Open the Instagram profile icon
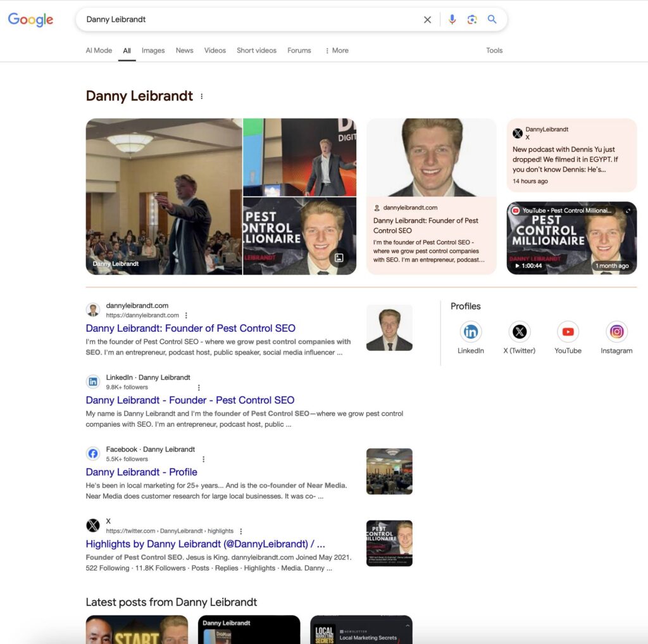Viewport: 648px width, 644px height. 616,332
